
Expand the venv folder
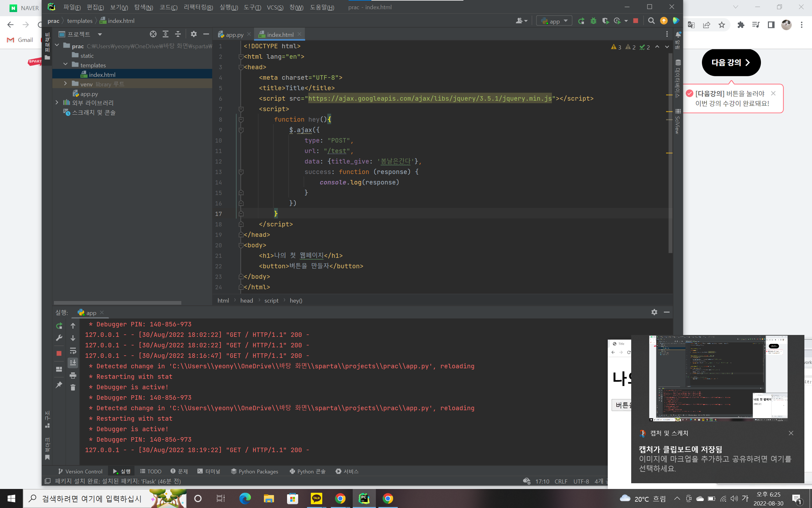(65, 84)
